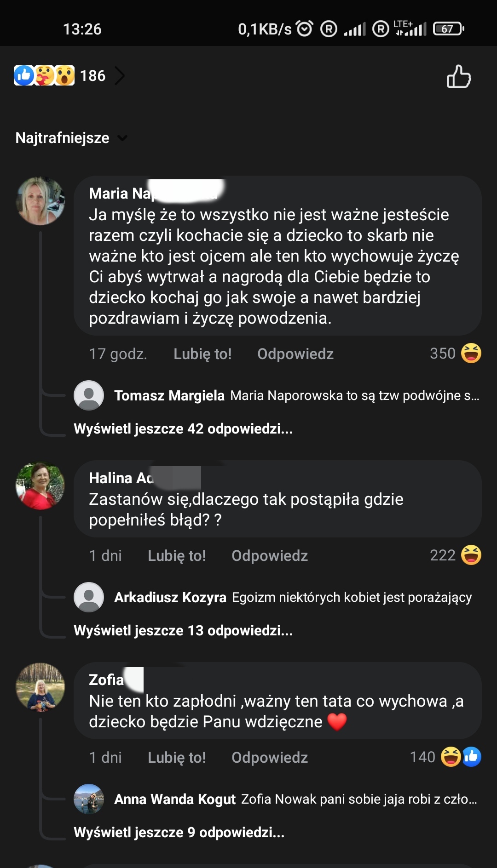The width and height of the screenshot is (497, 868).
Task: Open Maria's profile picture thumbnail
Action: point(40,201)
